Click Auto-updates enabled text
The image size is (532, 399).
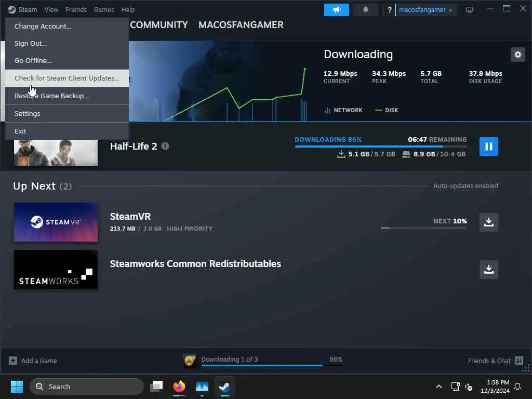465,186
